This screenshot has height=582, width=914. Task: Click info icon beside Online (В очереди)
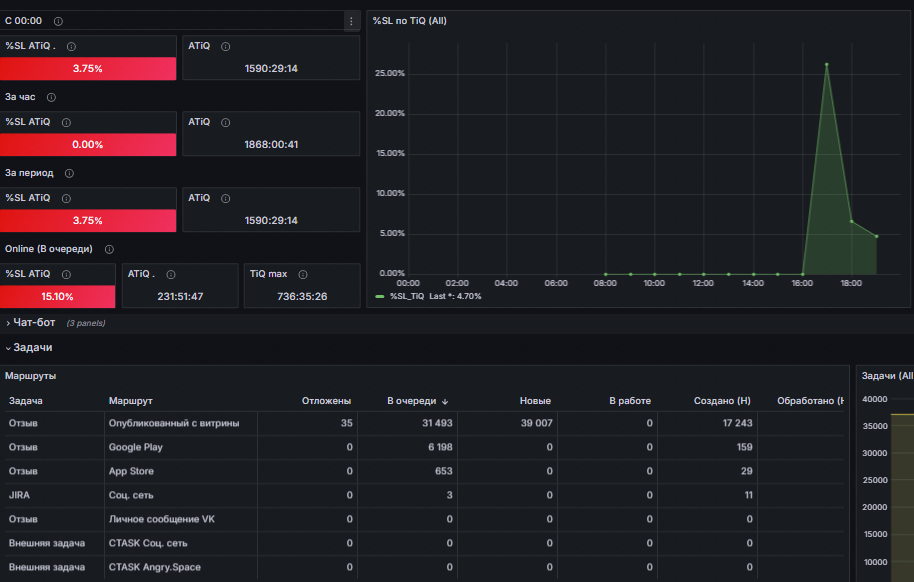click(x=109, y=249)
